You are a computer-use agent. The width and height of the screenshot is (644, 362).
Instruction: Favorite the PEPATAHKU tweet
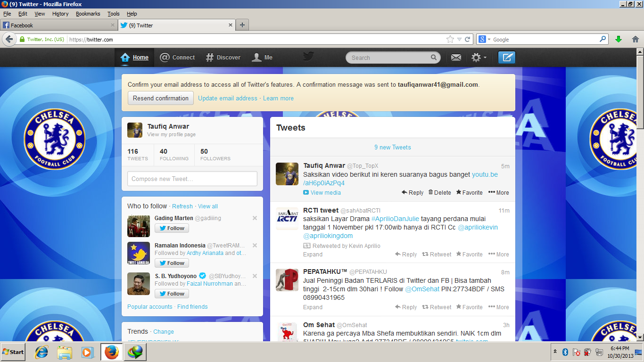click(469, 307)
